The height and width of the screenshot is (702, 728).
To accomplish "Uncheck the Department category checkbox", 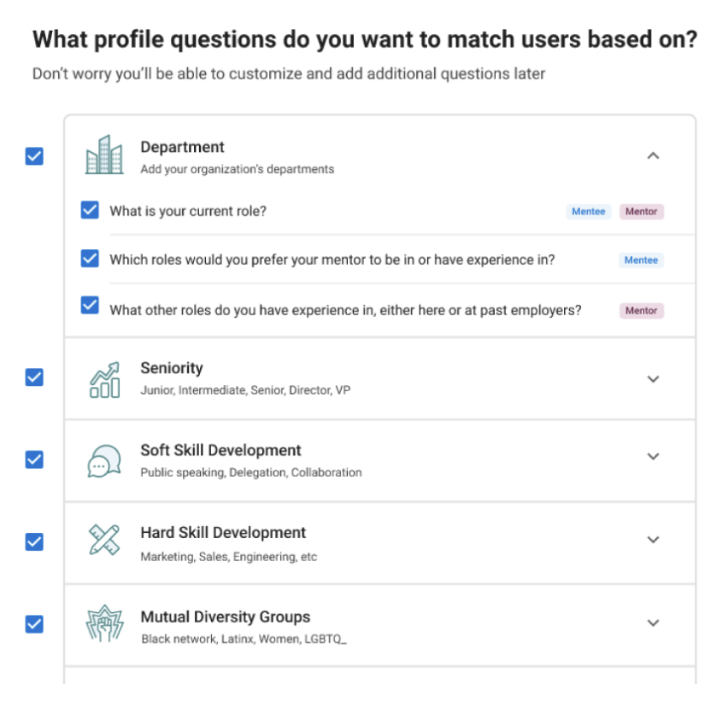I will tap(34, 156).
